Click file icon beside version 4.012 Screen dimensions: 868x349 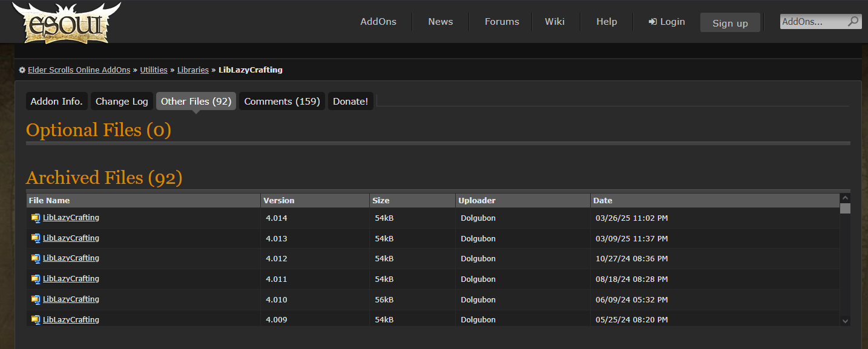(x=36, y=259)
